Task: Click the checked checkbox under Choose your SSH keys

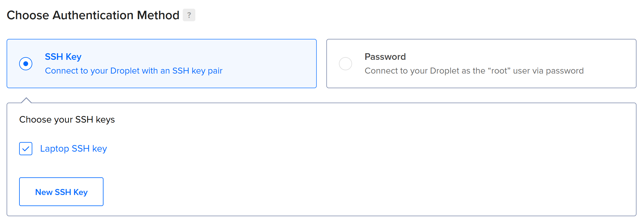Action: coord(26,148)
